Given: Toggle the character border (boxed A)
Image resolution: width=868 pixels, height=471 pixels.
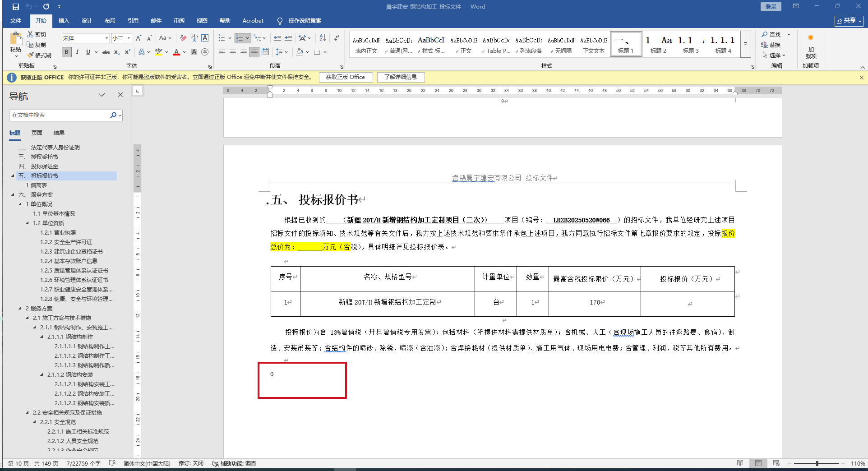Looking at the screenshot, I should coord(205,38).
